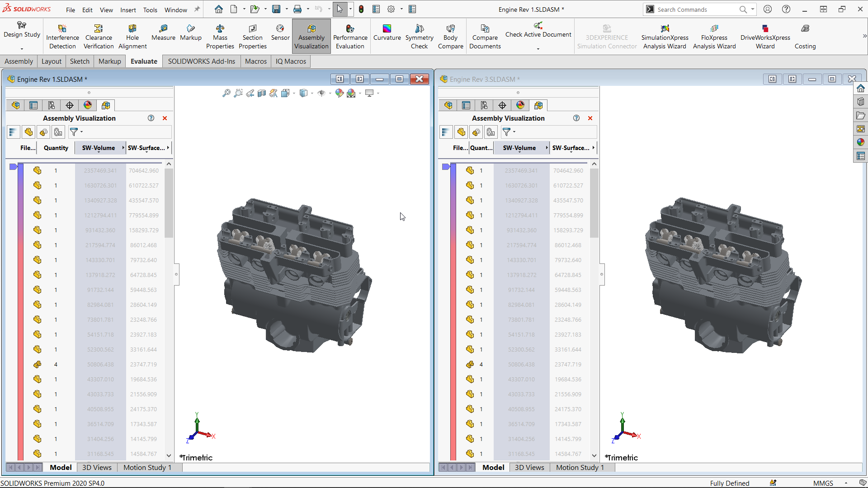Launch SimulationXpress Analysis Wizard
Screen dimensions: 868x488
[x=665, y=37]
